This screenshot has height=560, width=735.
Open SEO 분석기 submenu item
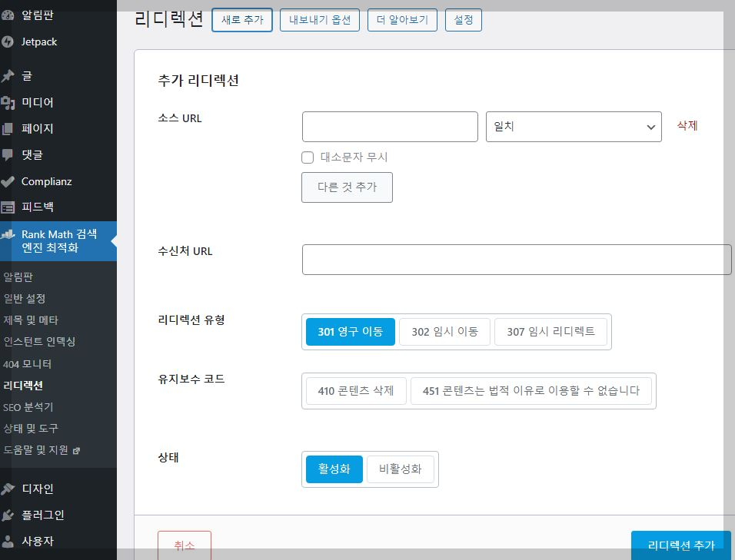[x=28, y=407]
